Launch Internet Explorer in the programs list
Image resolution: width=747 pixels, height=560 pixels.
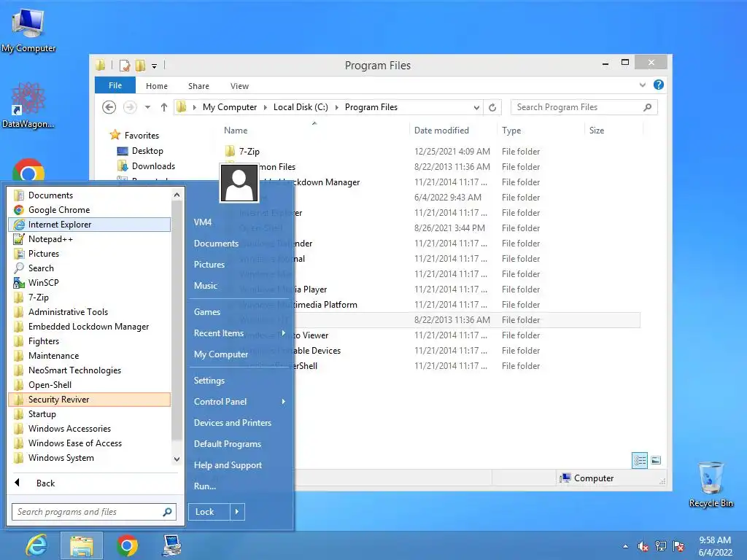pos(90,225)
